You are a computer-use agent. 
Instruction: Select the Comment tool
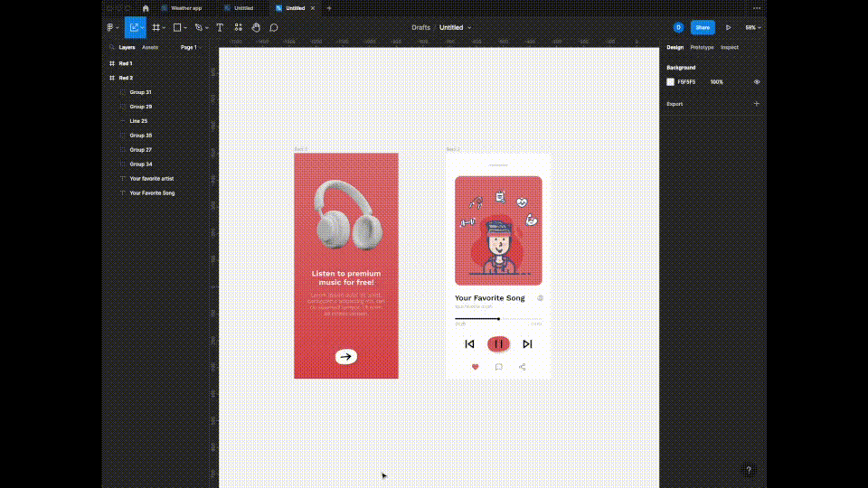[x=273, y=28]
